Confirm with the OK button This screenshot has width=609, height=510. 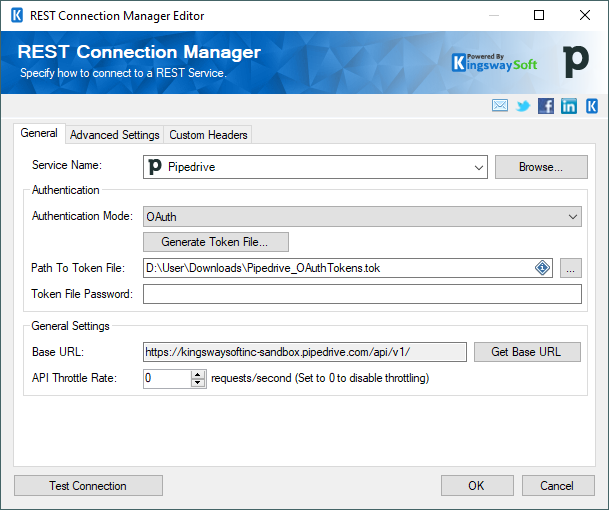[477, 486]
